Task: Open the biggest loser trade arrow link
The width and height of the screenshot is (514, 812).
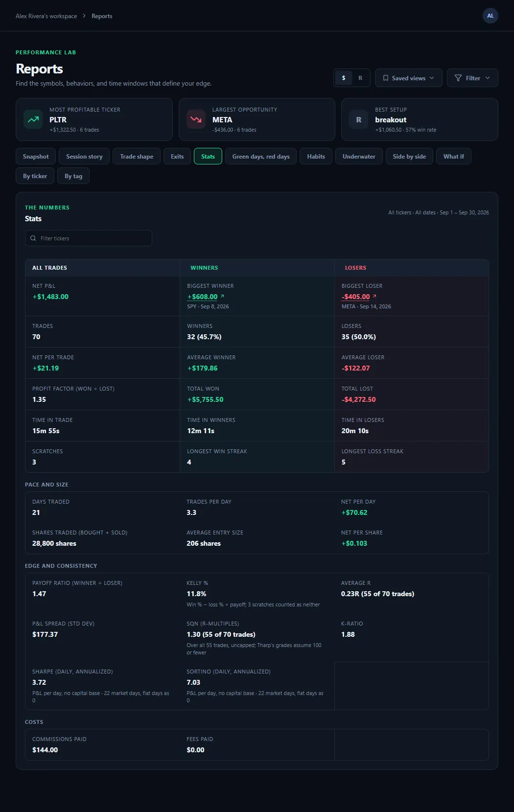Action: coord(374,296)
